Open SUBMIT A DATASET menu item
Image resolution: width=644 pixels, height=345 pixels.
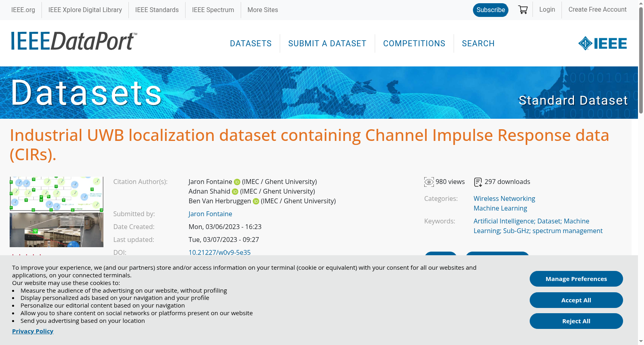tap(327, 43)
